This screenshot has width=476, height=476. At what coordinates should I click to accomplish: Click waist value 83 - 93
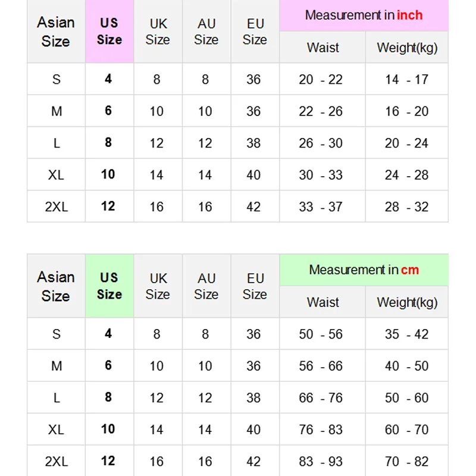[x=321, y=462]
